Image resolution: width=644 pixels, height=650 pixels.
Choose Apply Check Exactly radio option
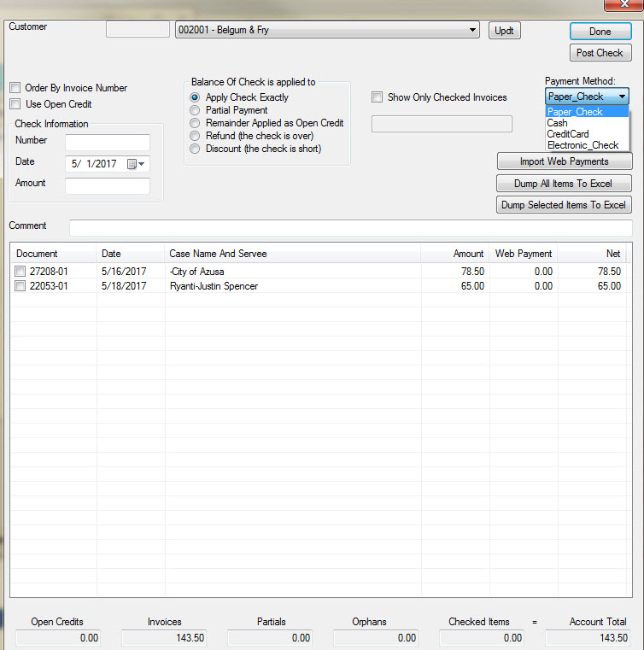(195, 97)
